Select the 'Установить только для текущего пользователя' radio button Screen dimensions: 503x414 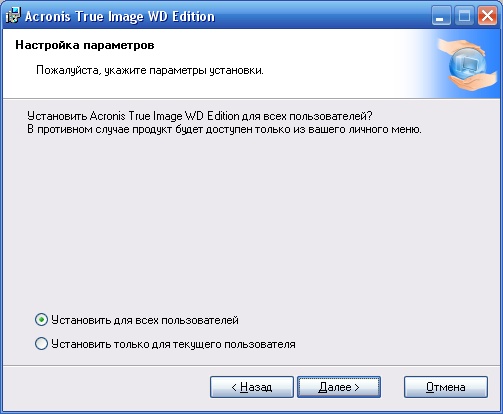click(x=41, y=344)
